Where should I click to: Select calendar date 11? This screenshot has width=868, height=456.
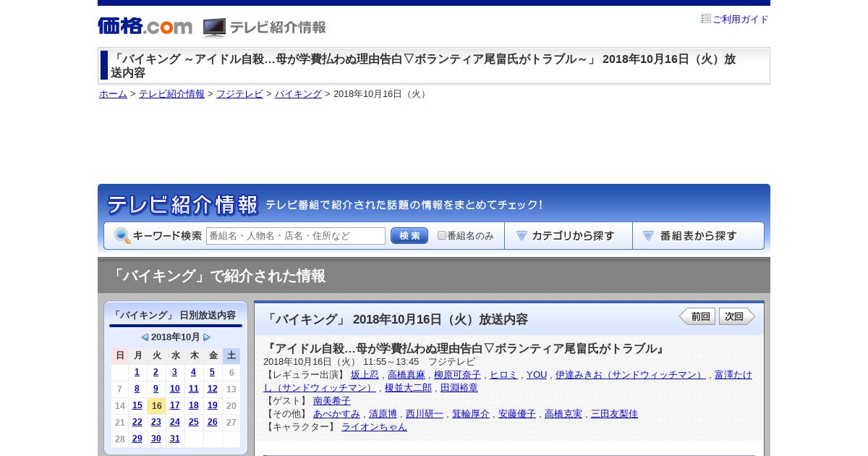point(193,389)
